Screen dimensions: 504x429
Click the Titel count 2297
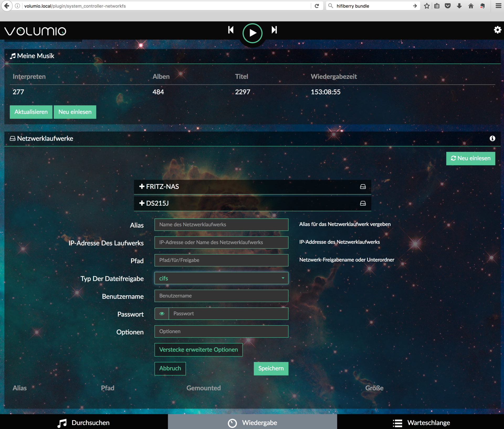243,92
